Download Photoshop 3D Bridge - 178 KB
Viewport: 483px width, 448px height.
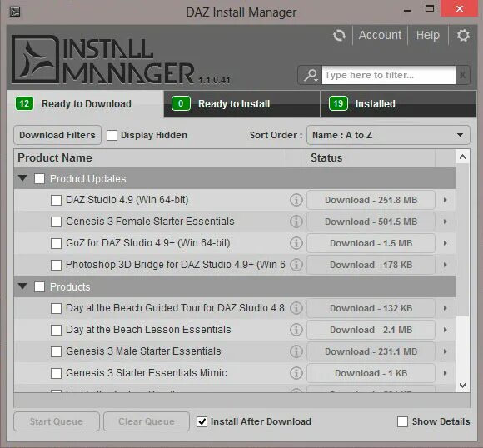click(x=371, y=265)
